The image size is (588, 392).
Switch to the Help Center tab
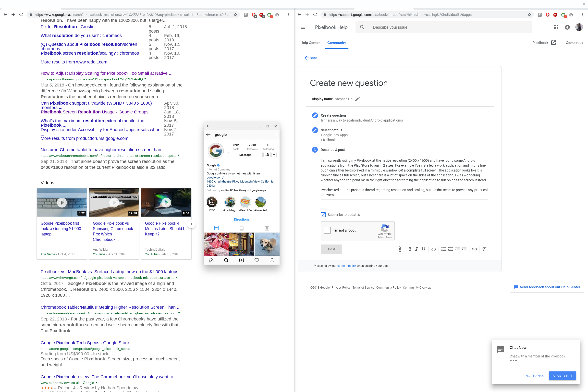point(310,43)
